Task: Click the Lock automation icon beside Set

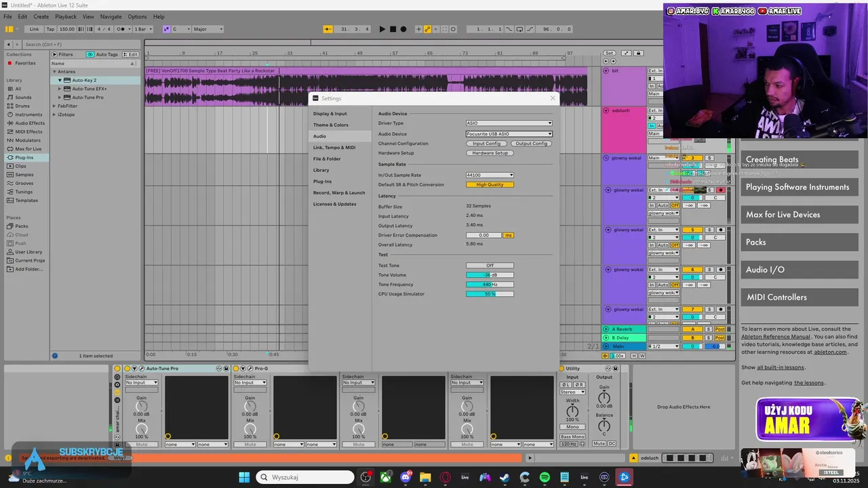Action: (x=639, y=53)
